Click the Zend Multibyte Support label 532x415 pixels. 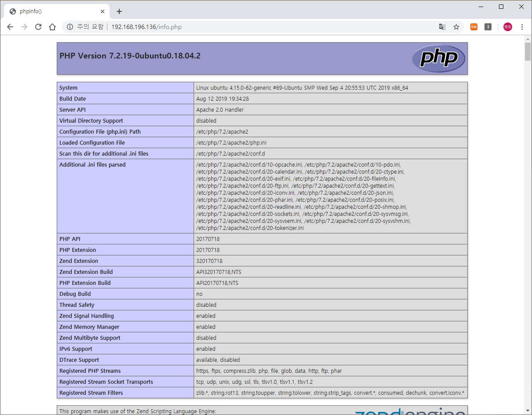90,338
